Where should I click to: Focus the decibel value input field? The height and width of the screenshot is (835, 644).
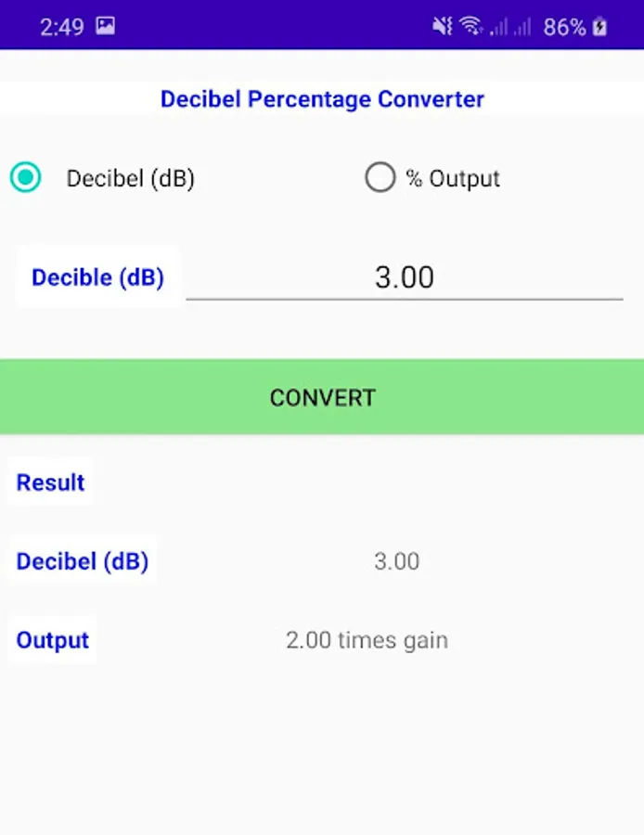point(404,277)
